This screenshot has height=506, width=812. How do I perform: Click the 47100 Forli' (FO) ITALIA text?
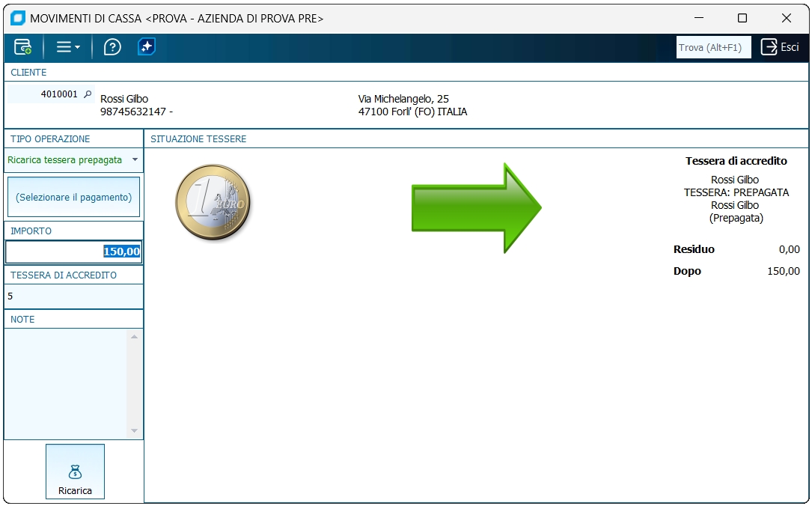click(412, 112)
